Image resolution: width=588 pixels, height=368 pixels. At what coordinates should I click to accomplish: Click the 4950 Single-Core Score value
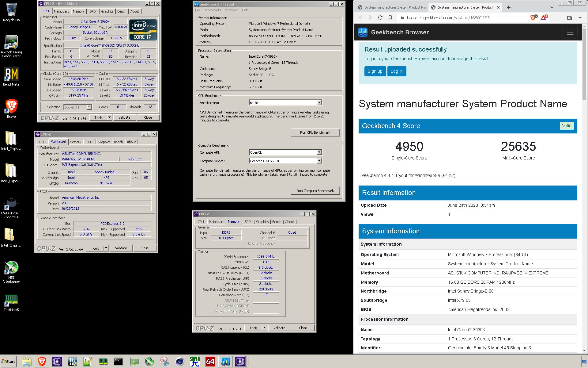click(x=409, y=146)
